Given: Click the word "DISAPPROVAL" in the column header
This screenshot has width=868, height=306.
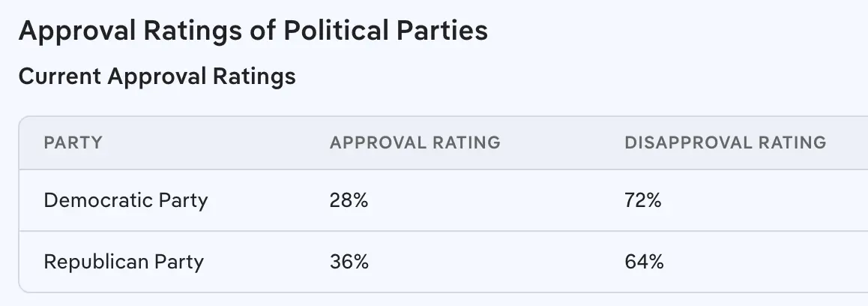Looking at the screenshot, I should (x=690, y=142).
